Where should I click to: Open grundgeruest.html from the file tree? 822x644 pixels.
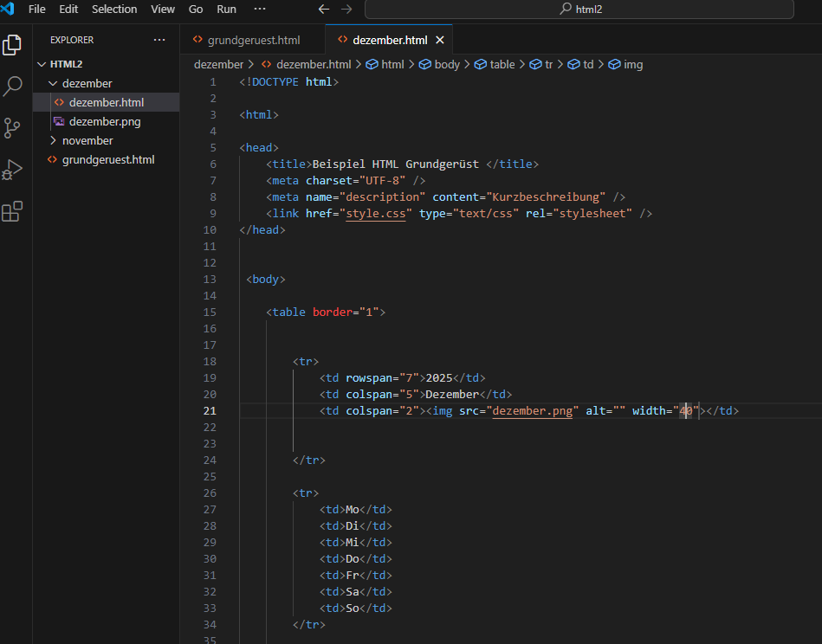tap(108, 159)
